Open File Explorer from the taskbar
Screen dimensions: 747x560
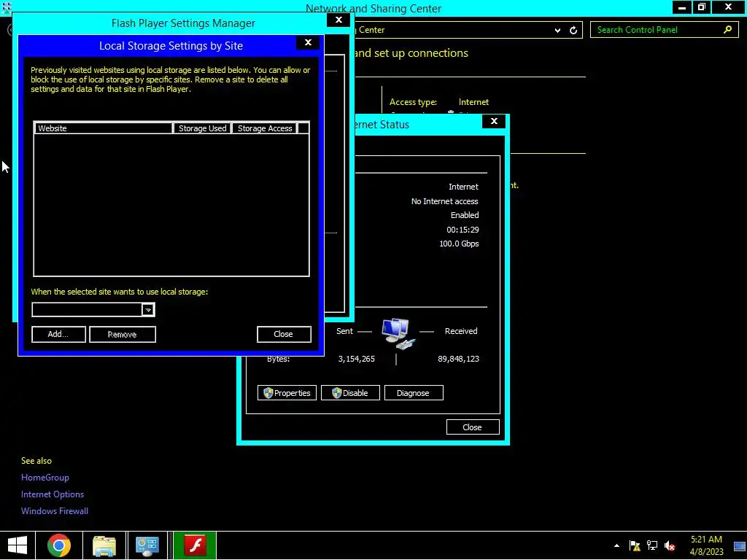104,545
